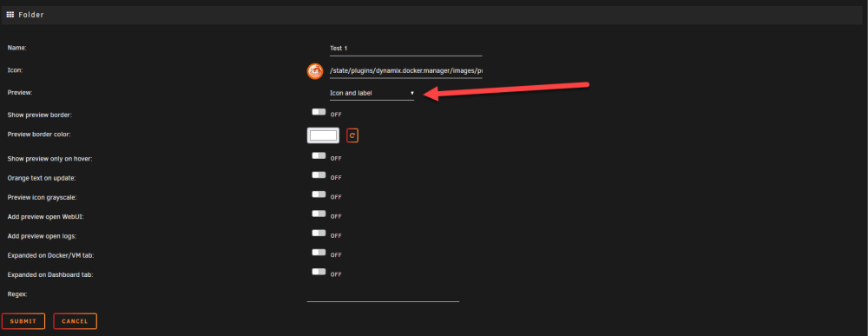Click the Cancel button
Viewport: 868px width, 336px height.
point(75,321)
